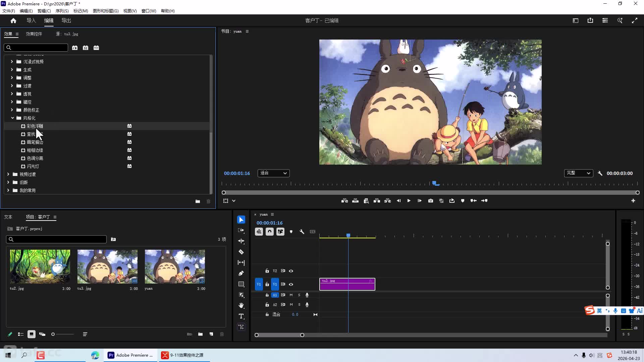Expand the 视频过渡 folder
This screenshot has height=362, width=644.
pyautogui.click(x=8, y=174)
